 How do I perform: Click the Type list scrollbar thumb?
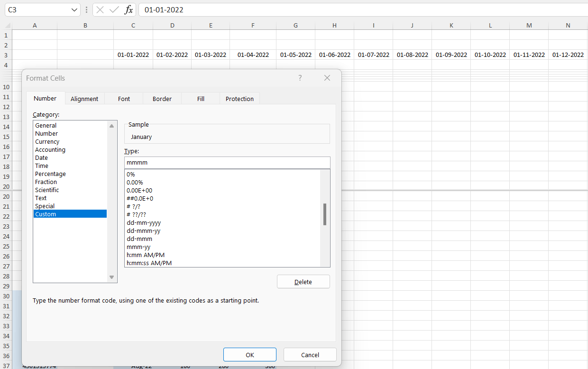click(325, 214)
